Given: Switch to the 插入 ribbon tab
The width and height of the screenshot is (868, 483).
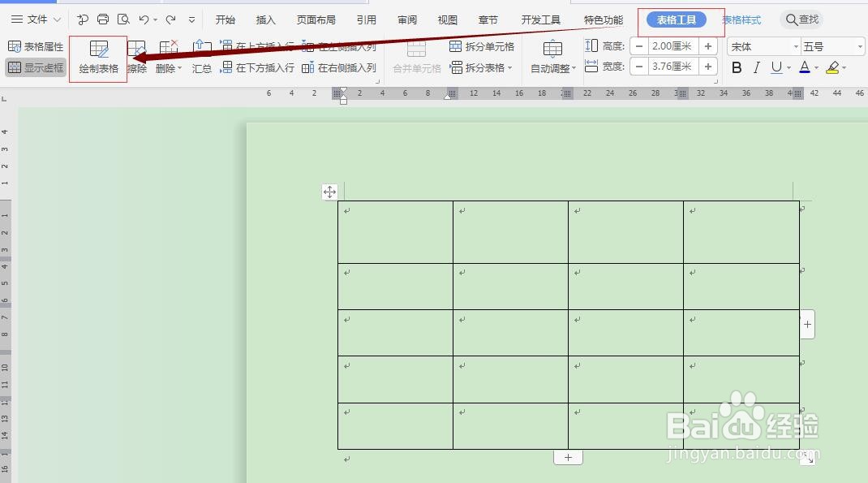Looking at the screenshot, I should (265, 19).
